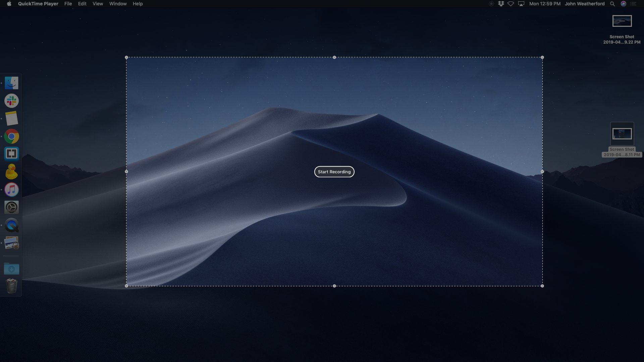Click the Start Recording button
The width and height of the screenshot is (644, 362).
coord(334,172)
